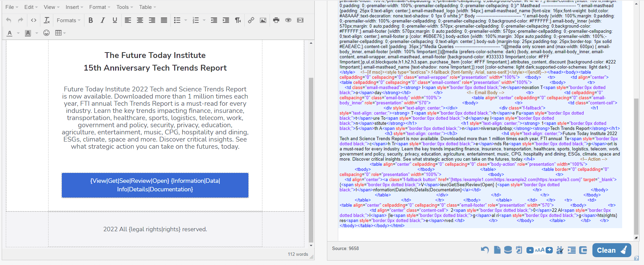Viewport: 644px width, 265px height.
Task: Open the emoticons picker
Action: (46, 33)
